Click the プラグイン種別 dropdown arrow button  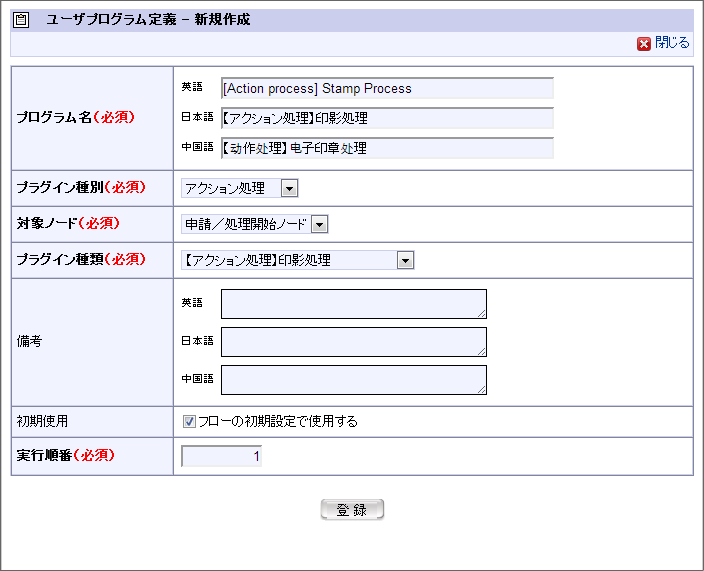[289, 188]
